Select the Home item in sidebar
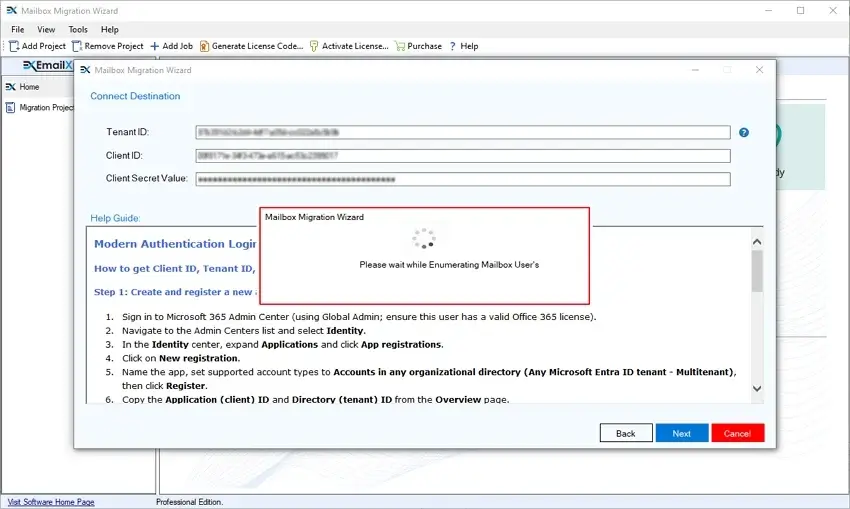This screenshot has width=850, height=509. tap(38, 87)
